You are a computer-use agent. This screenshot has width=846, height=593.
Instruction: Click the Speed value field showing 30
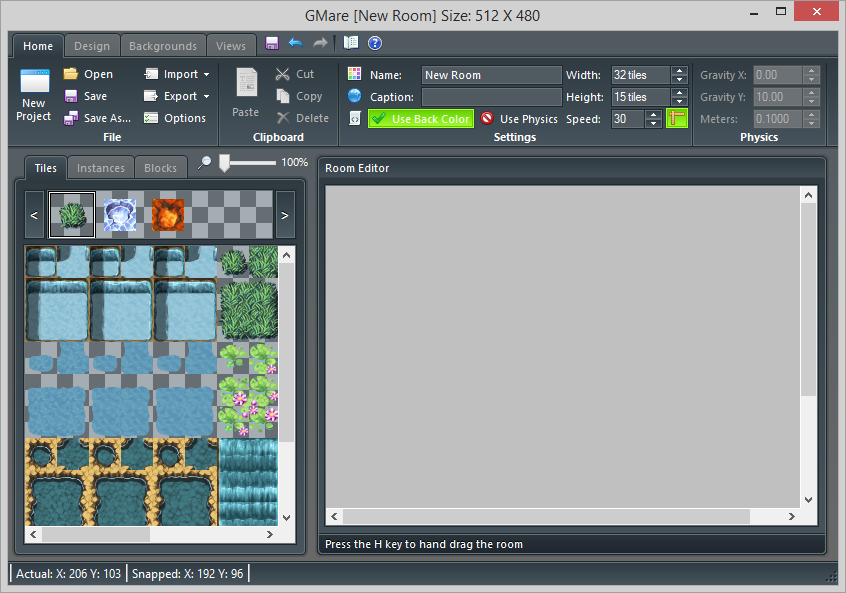pos(629,119)
